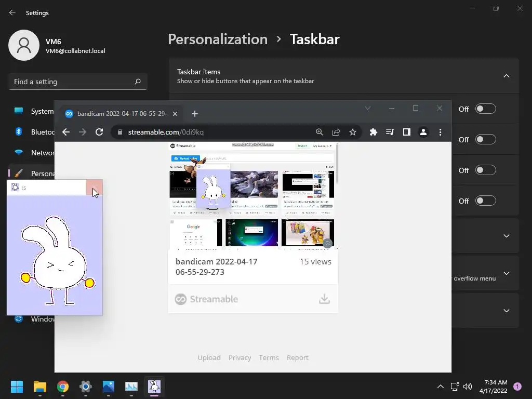Toggle second Off taskbar item switch

pos(486,139)
